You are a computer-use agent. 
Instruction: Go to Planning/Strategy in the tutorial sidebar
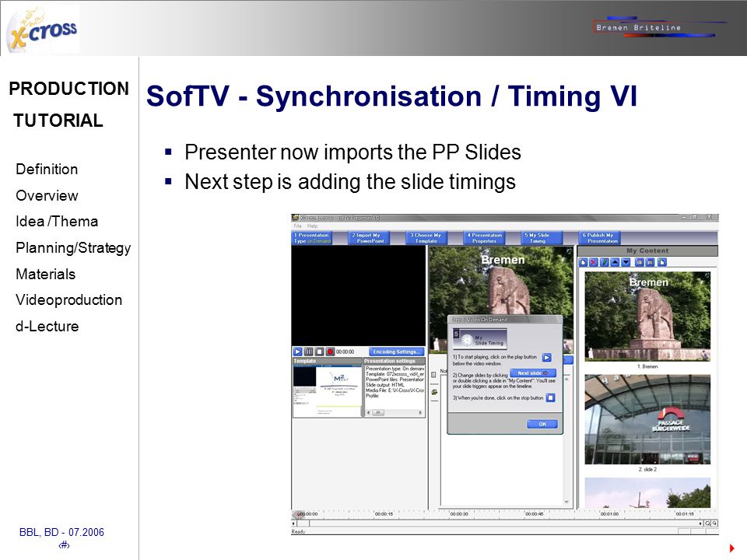tap(73, 247)
